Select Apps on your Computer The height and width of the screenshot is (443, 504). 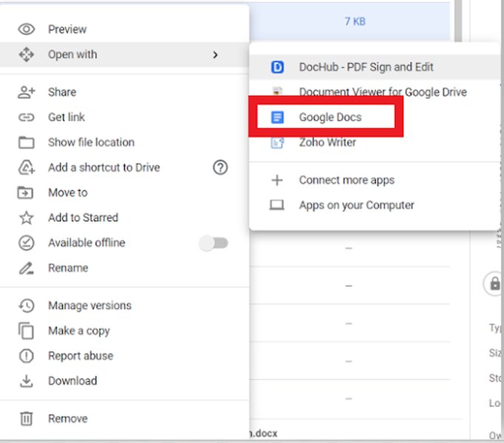[x=375, y=205]
